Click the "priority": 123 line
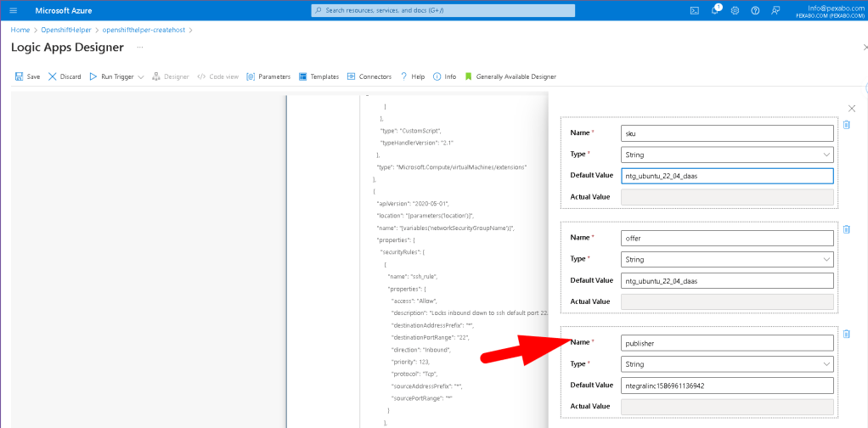Image resolution: width=868 pixels, height=428 pixels. 410,362
